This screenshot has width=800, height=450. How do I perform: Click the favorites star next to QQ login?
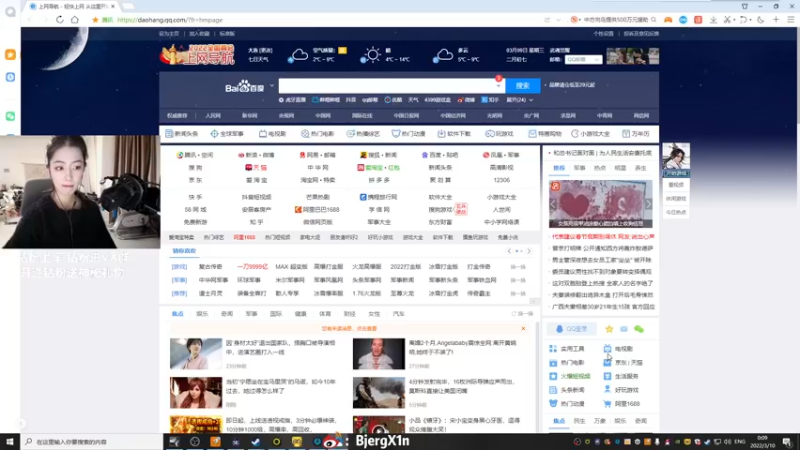pos(609,329)
